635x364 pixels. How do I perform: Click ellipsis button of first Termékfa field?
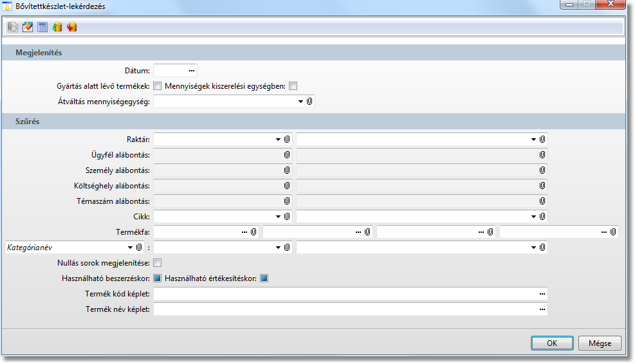point(244,232)
